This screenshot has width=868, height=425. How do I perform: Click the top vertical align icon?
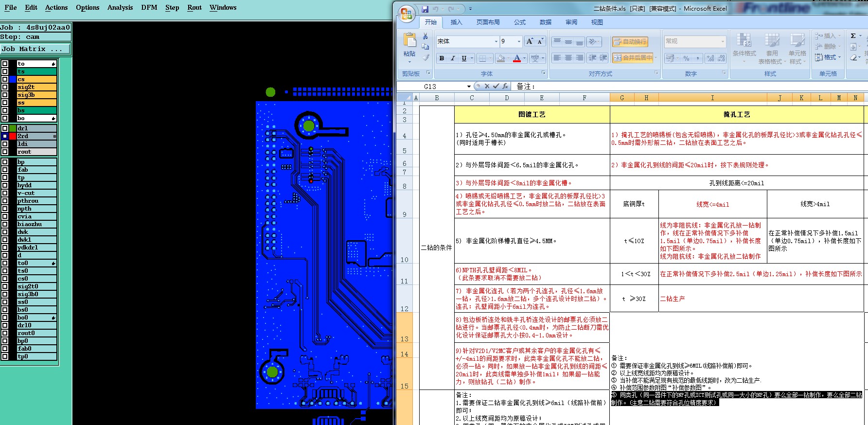click(557, 42)
